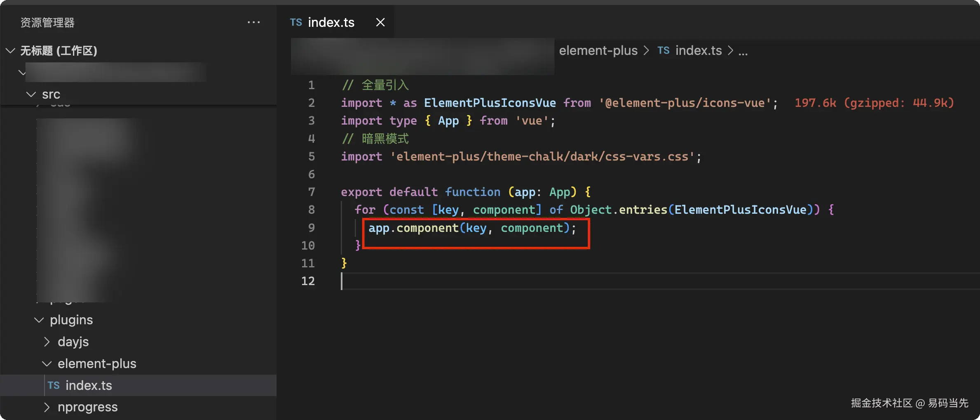980x420 pixels.
Task: Open the breadcrumb symbol ellipsis
Action: [743, 51]
